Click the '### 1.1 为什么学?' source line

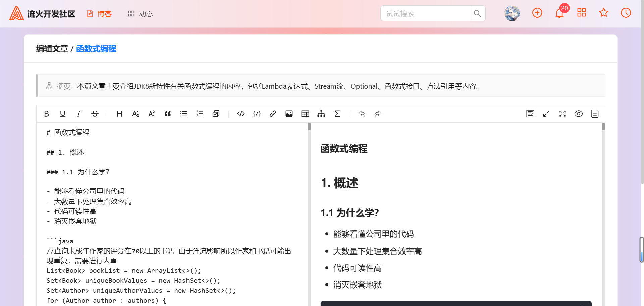click(78, 172)
